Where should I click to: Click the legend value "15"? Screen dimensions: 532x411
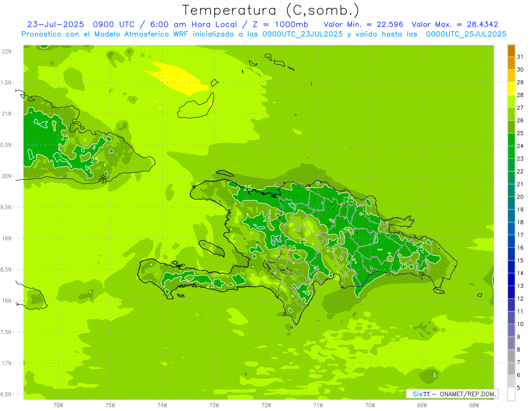(520, 261)
